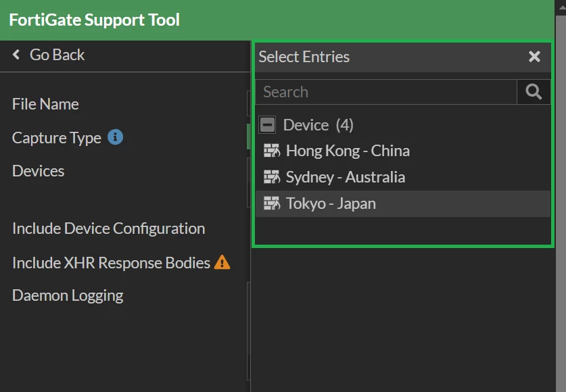
Task: Click the Devices label
Action: pyautogui.click(x=39, y=171)
